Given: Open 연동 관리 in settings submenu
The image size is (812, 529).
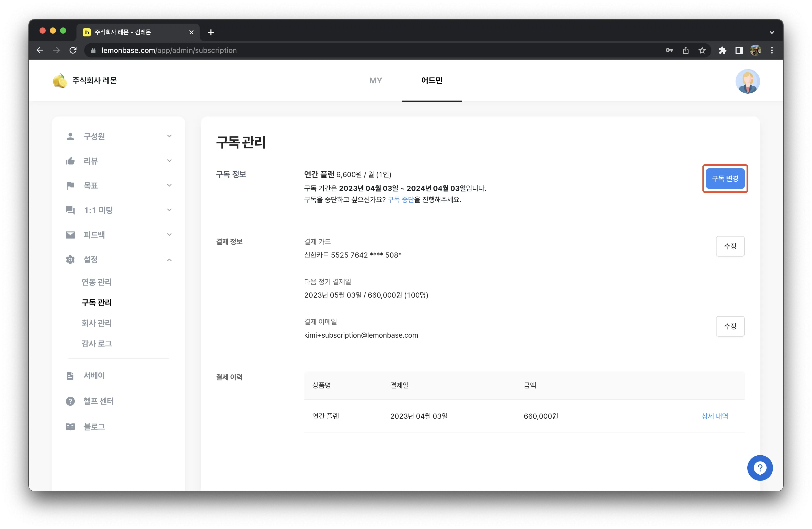Looking at the screenshot, I should (96, 282).
